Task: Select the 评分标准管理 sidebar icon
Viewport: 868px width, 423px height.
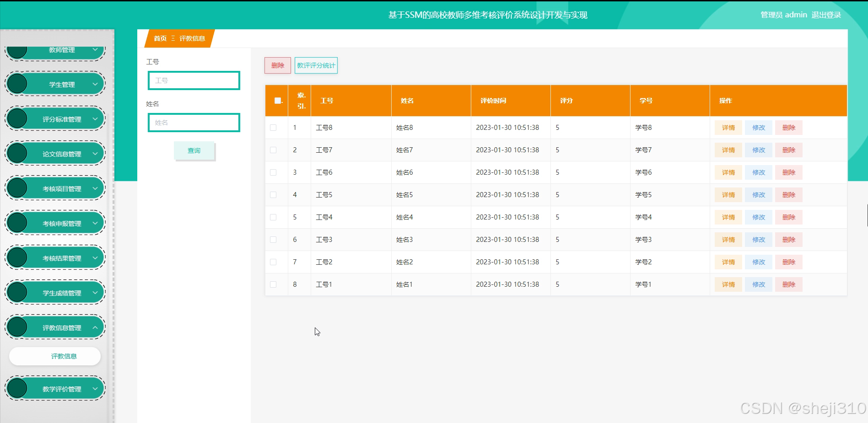Action: (x=17, y=118)
